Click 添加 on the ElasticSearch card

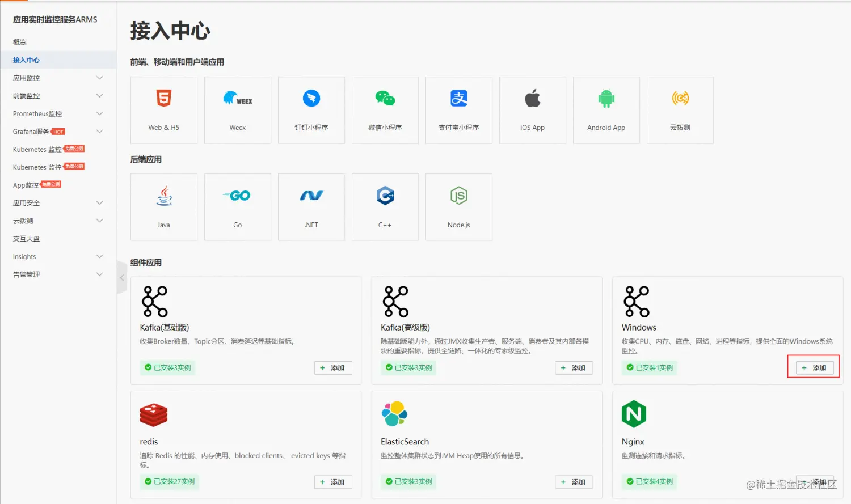[x=574, y=482]
